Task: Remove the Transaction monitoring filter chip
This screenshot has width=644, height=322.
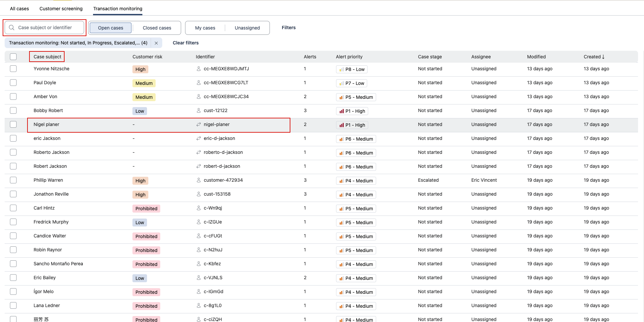Action: click(156, 43)
